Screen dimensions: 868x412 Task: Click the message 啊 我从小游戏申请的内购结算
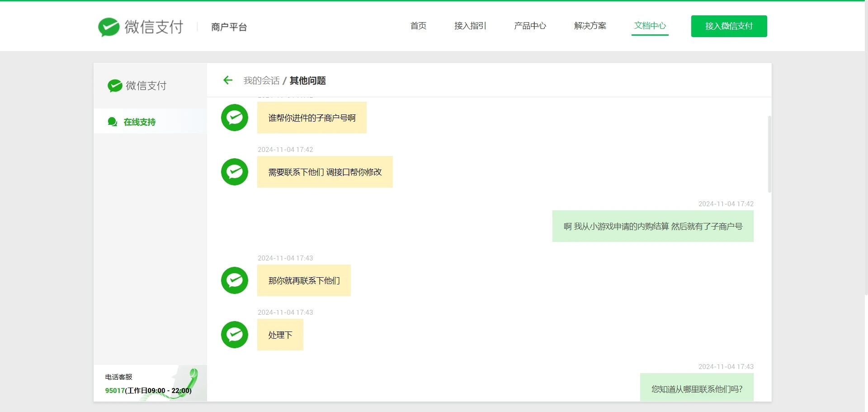[653, 226]
